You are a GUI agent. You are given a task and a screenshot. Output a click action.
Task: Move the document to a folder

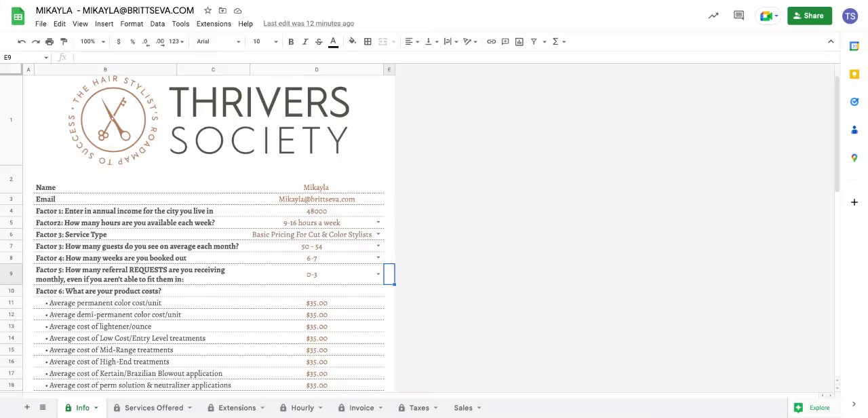(222, 11)
